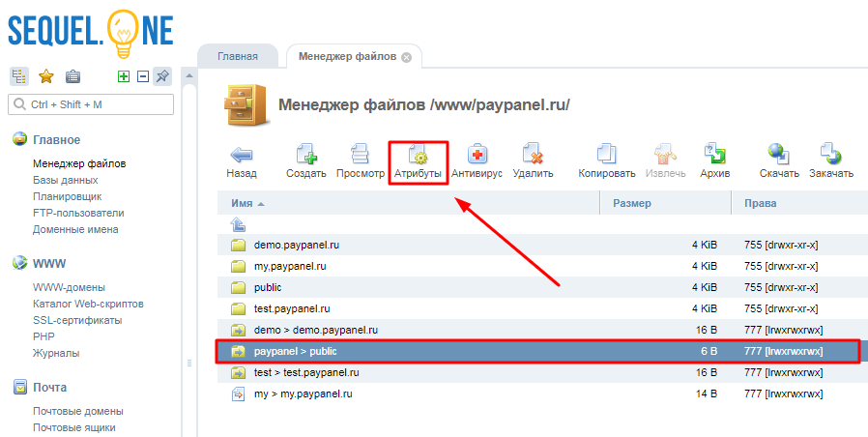This screenshot has width=868, height=437.
Task: Click the briefcase icon in sidebar toolbar
Action: pos(72,76)
